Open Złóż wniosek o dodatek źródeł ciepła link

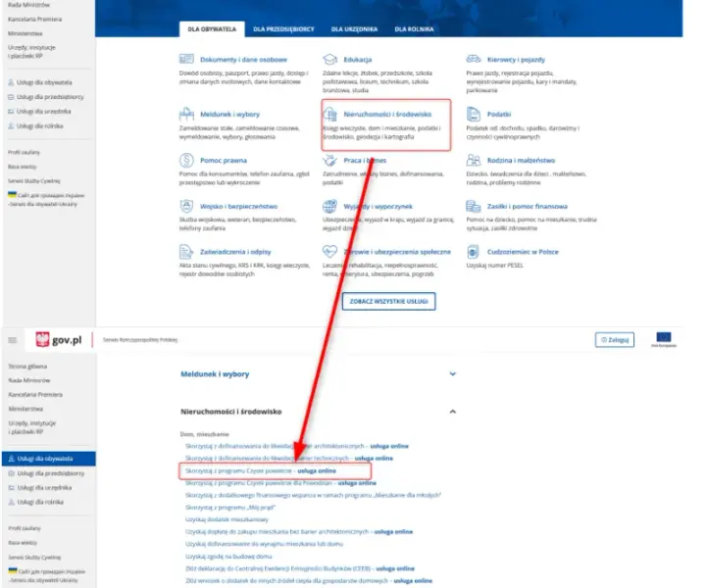point(309,581)
